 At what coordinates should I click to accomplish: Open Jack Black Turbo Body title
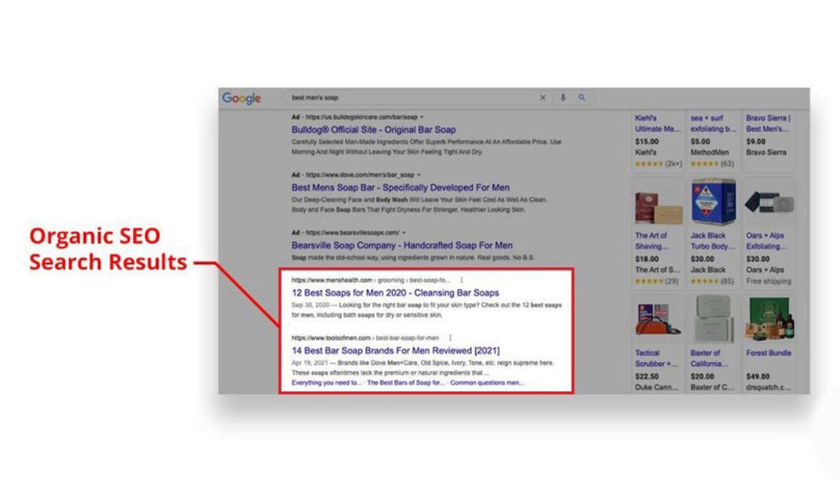click(x=712, y=241)
